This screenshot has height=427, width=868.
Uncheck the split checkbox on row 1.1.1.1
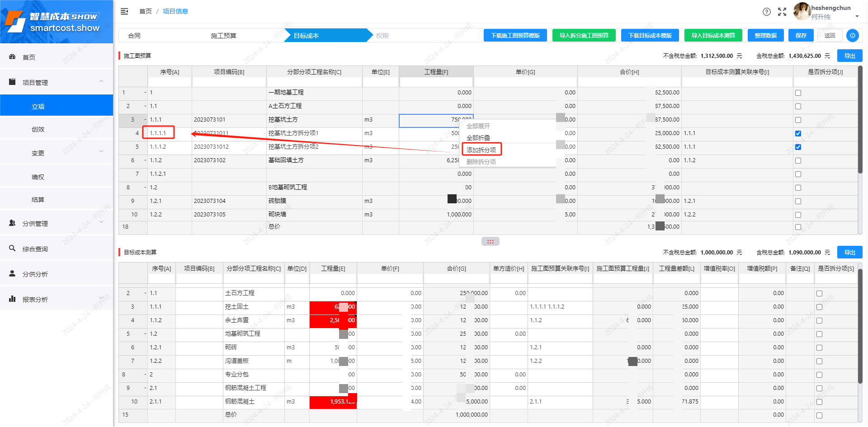[798, 133]
